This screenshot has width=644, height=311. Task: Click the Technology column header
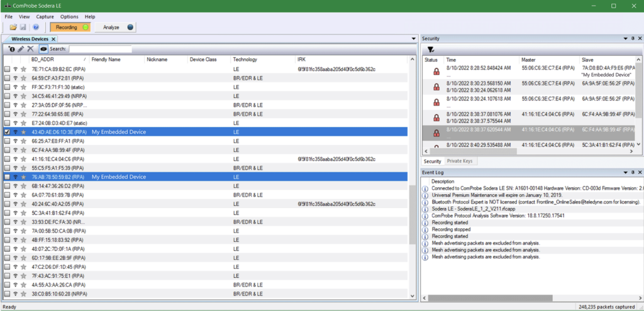pos(262,60)
